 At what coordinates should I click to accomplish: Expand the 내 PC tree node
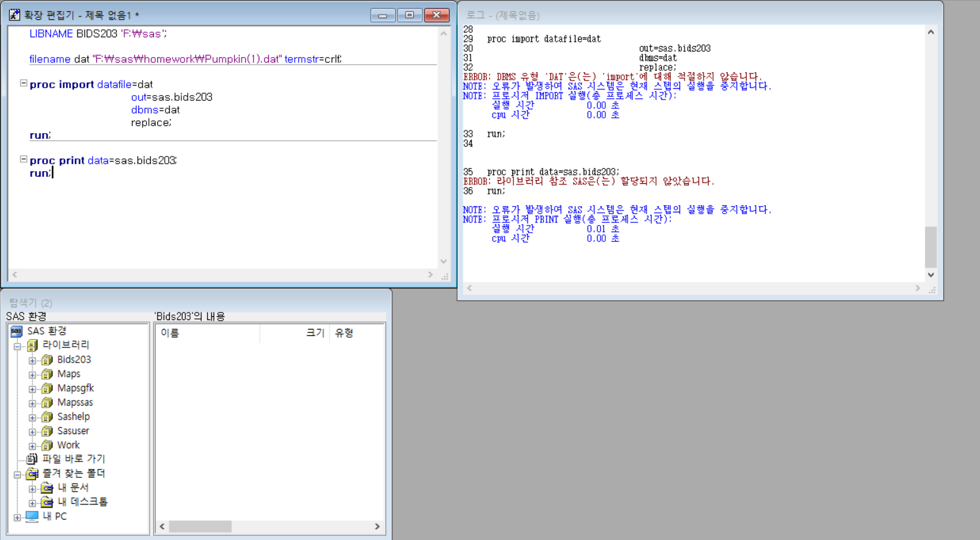(17, 517)
